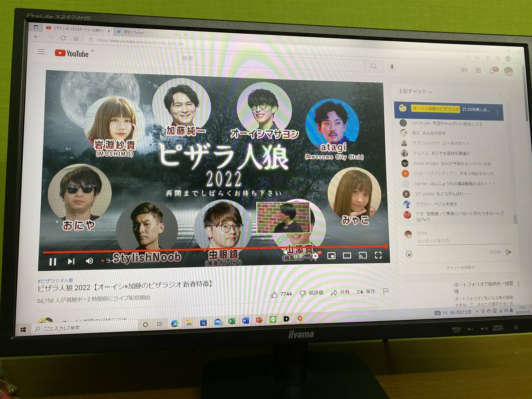
Task: Go to the YouTube home logo
Action: [72, 53]
